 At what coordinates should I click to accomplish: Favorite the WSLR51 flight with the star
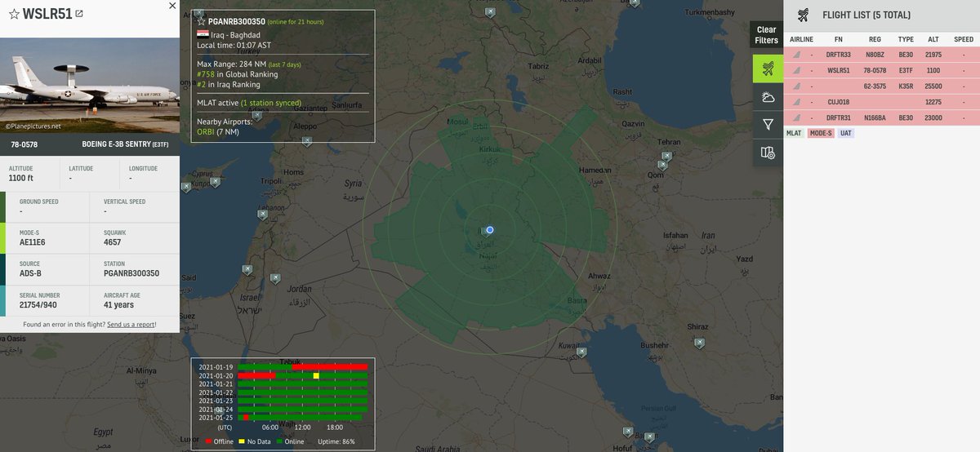tap(14, 14)
